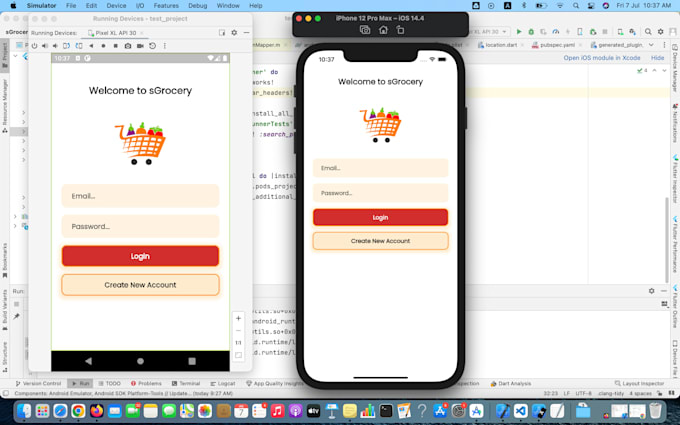680x425 pixels.
Task: Focus the Password field on iPhone simulator
Action: (x=380, y=193)
